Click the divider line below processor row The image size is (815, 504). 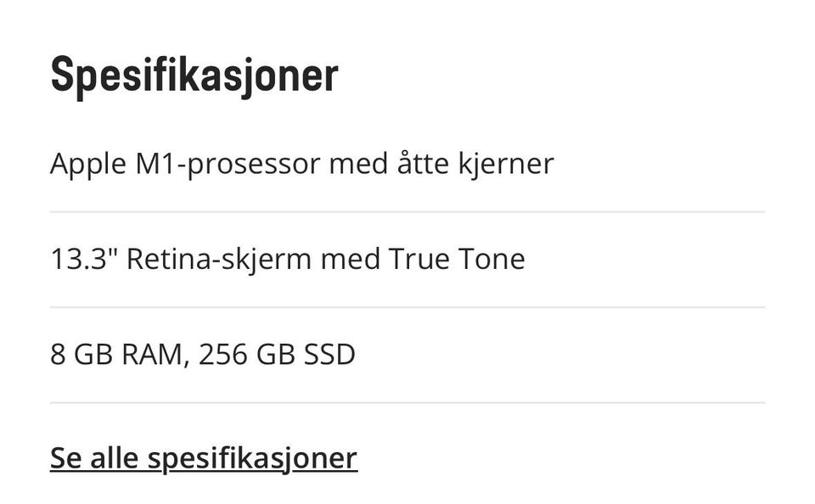(x=407, y=211)
